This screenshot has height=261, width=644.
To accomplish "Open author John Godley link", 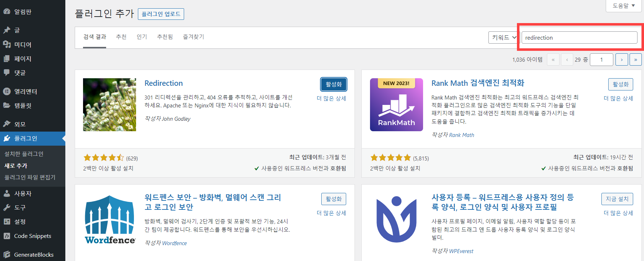I will coord(176,119).
